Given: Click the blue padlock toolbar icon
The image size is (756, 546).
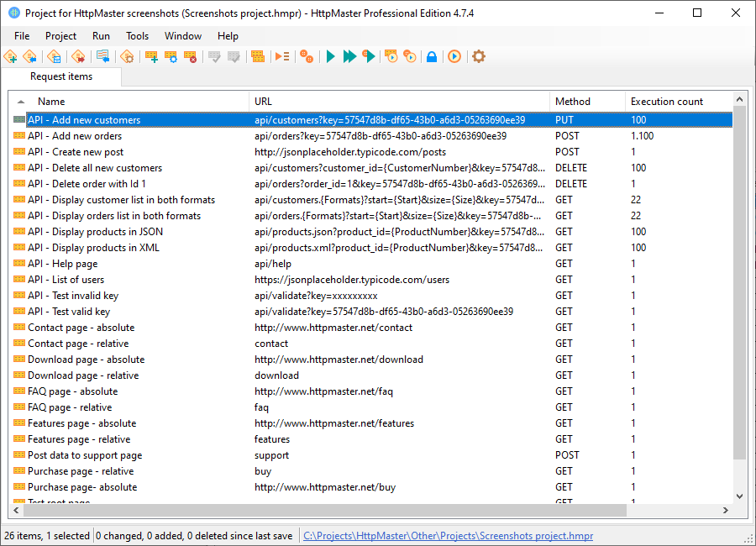Looking at the screenshot, I should click(432, 56).
